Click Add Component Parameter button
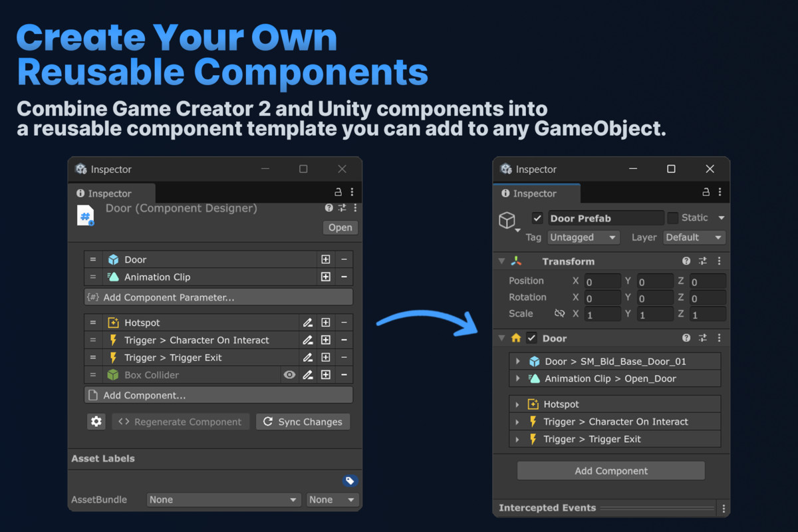 click(218, 297)
